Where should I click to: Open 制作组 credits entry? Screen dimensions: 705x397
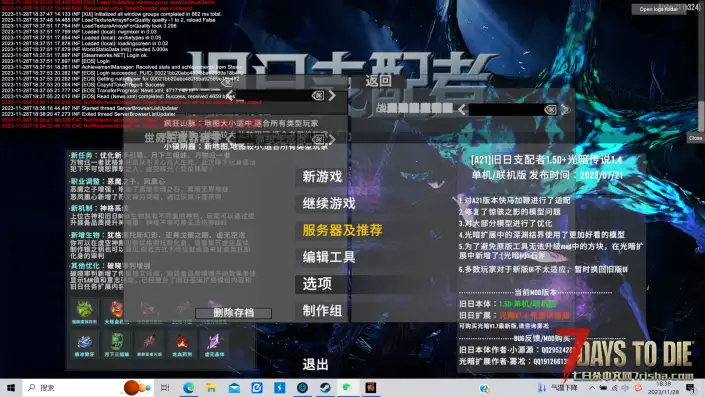click(x=322, y=311)
